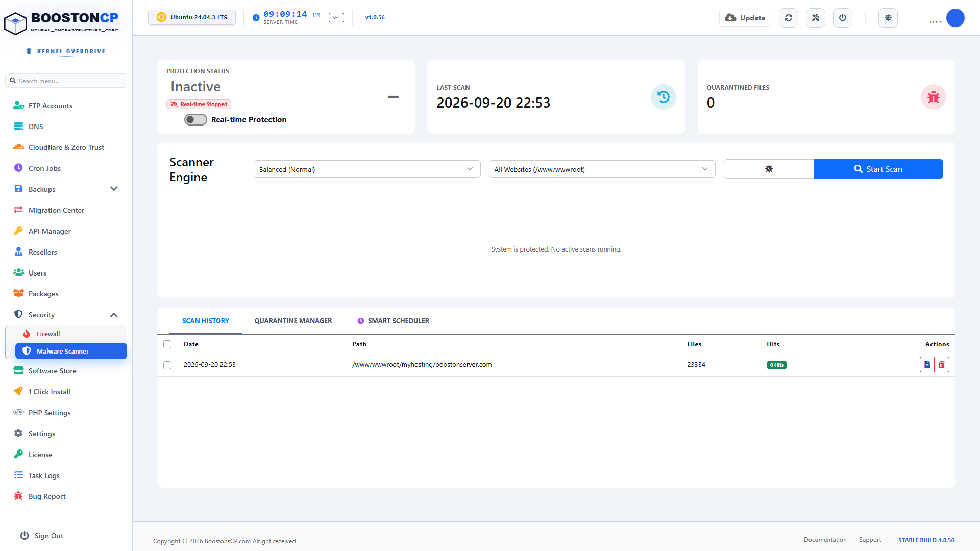Open the Documentation footer link

coord(825,540)
